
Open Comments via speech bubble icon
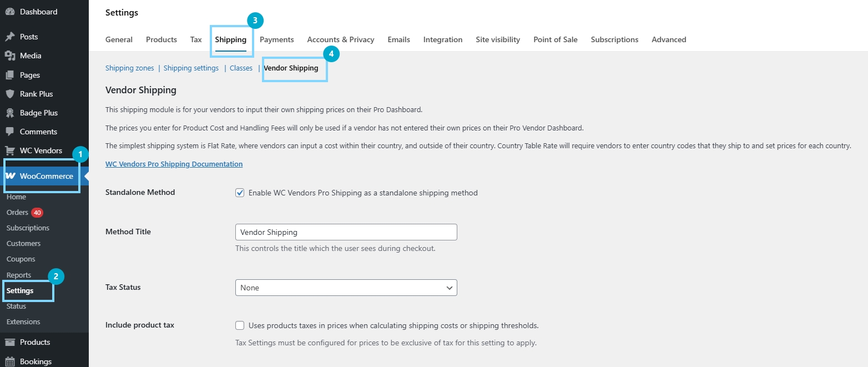click(x=10, y=132)
